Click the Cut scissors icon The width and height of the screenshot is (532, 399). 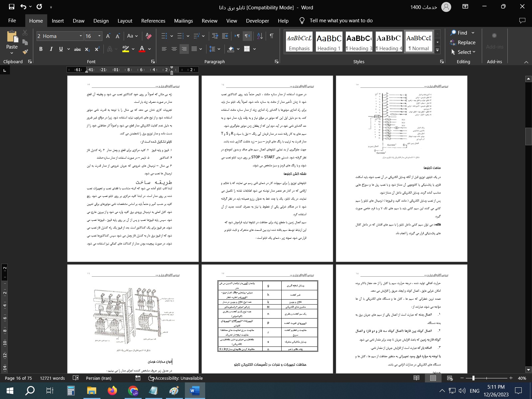pyautogui.click(x=25, y=33)
